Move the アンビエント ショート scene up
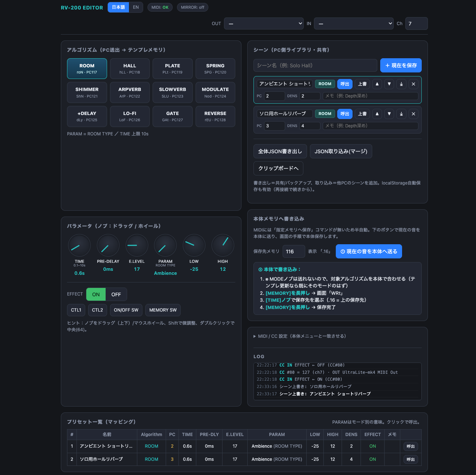The image size is (476, 475). pos(377,84)
